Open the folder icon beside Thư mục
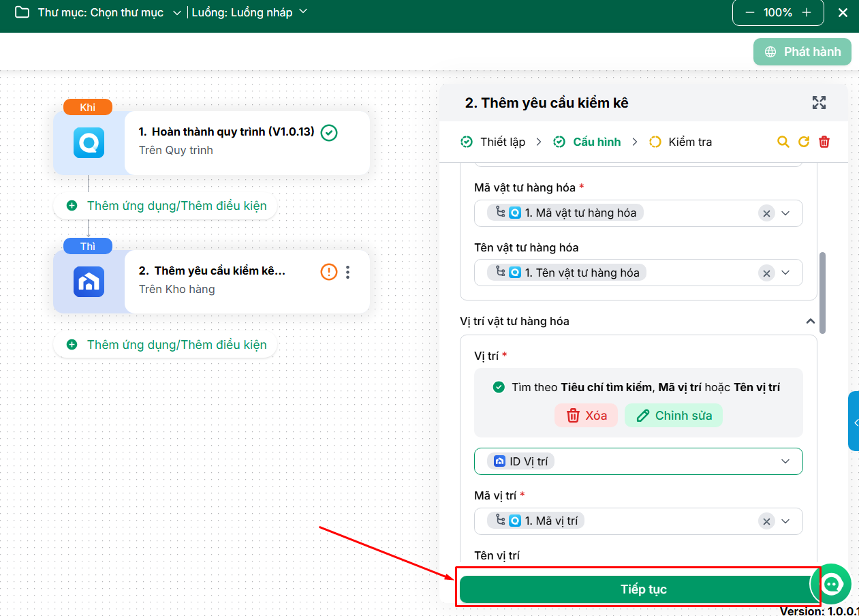859x616 pixels. pyautogui.click(x=22, y=12)
